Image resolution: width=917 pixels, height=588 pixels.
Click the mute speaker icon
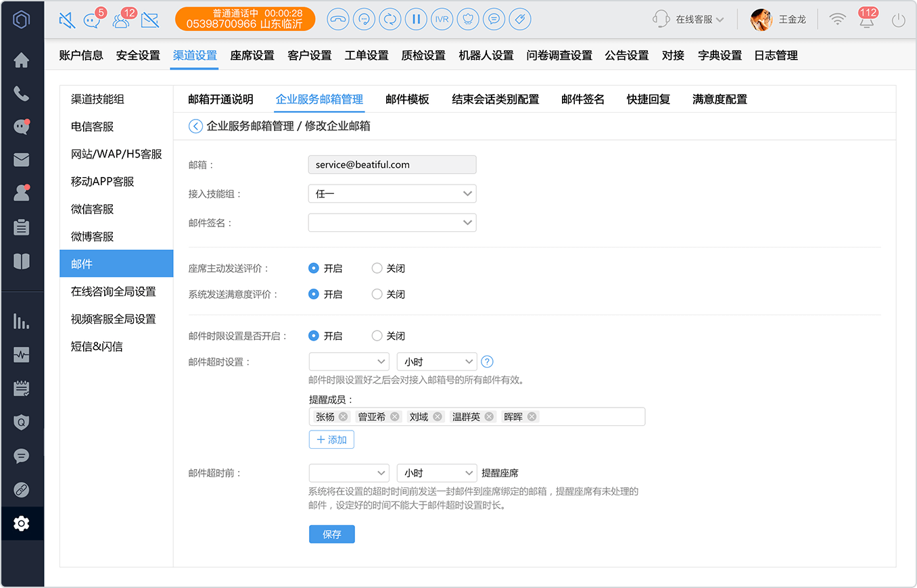click(x=67, y=20)
